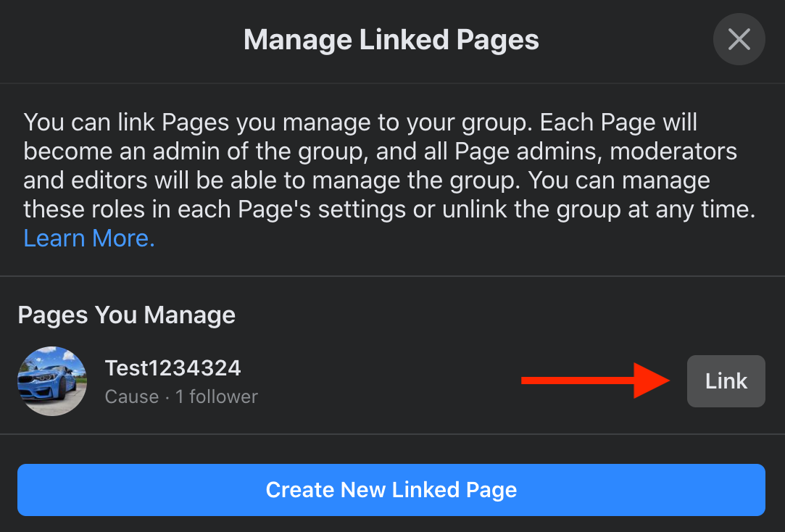Select the Link action for your managed page
The image size is (785, 532).
click(726, 381)
